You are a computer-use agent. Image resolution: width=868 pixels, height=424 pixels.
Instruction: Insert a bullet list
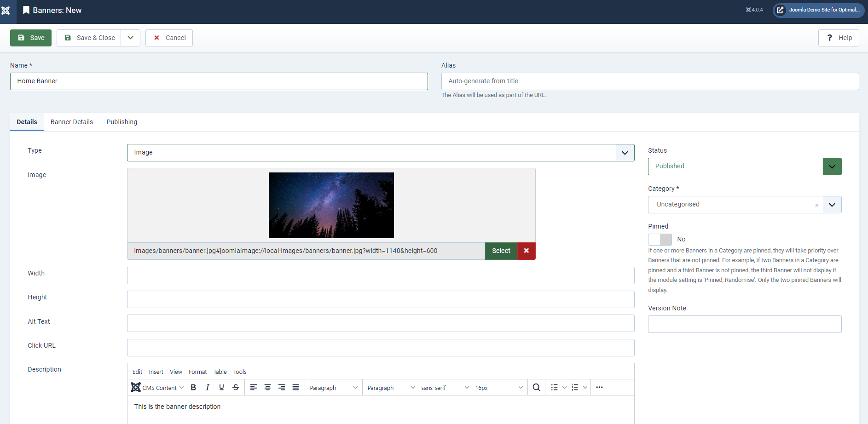(555, 387)
